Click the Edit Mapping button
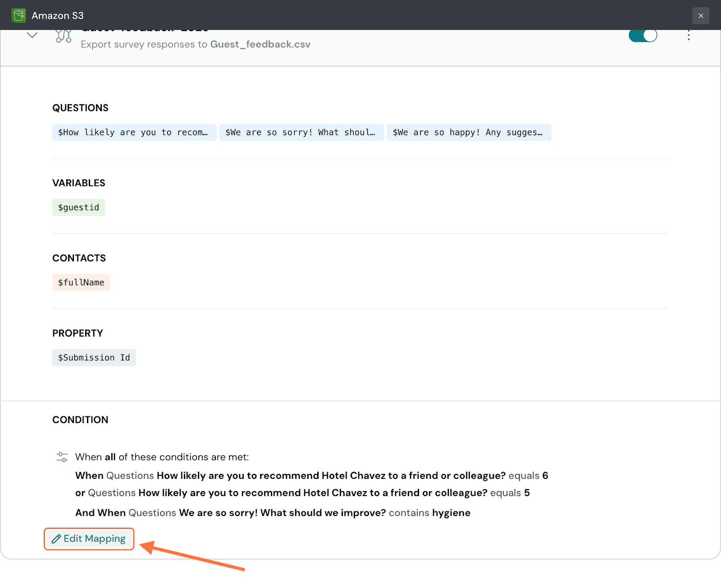Screen dimensions: 721x588 89,539
